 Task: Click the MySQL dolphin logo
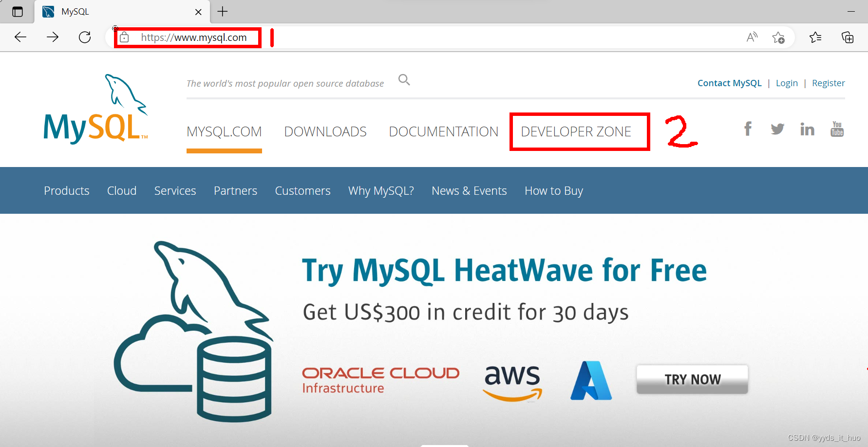95,109
